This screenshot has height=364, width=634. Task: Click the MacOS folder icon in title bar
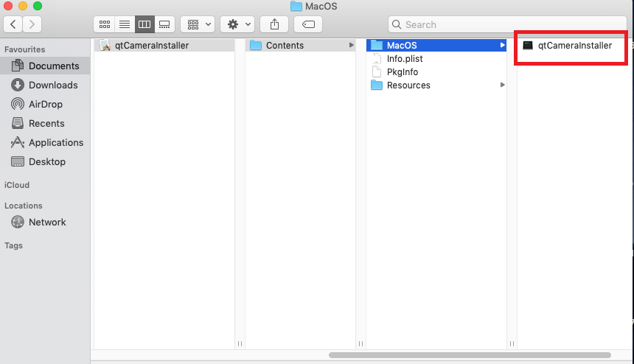pyautogui.click(x=296, y=6)
